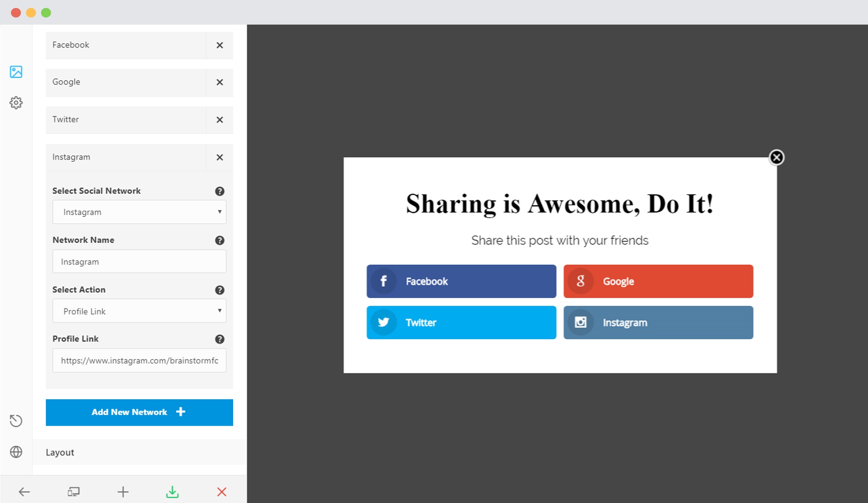Expand the Layout section
The height and width of the screenshot is (503, 868).
(140, 452)
